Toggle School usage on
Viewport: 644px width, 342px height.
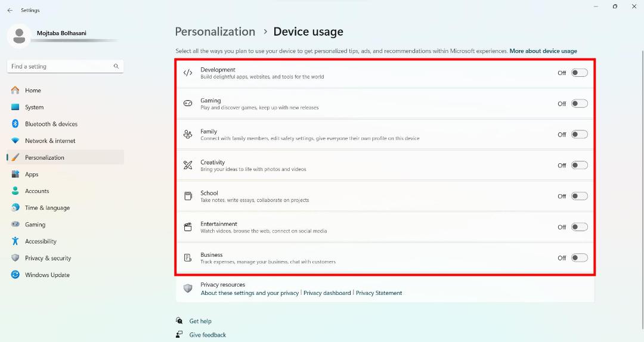tap(579, 196)
